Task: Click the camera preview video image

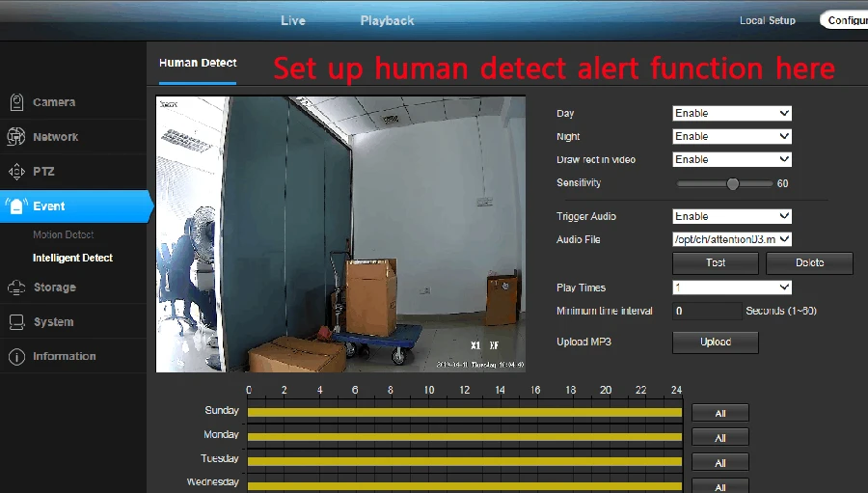Action: tap(340, 234)
